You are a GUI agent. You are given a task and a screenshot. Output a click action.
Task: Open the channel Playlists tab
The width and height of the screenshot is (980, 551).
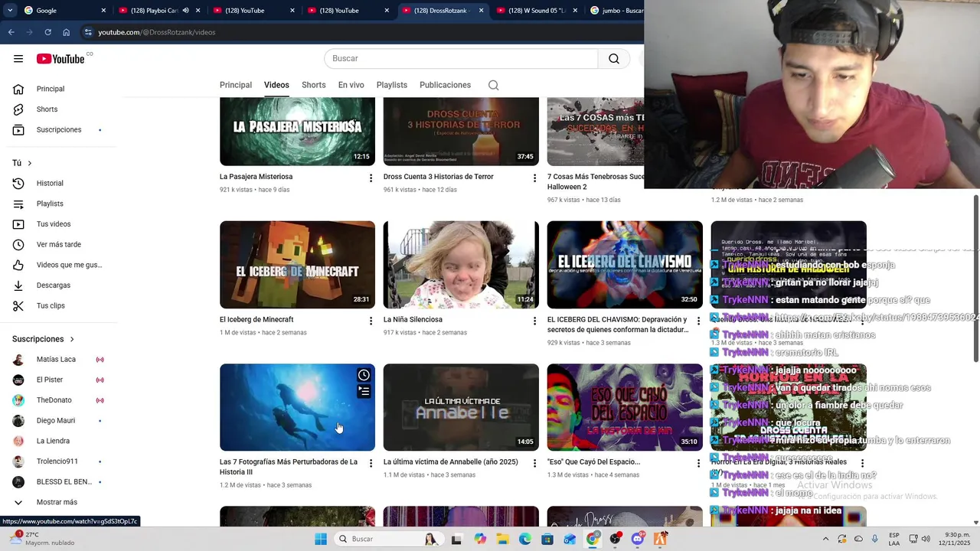click(x=392, y=85)
